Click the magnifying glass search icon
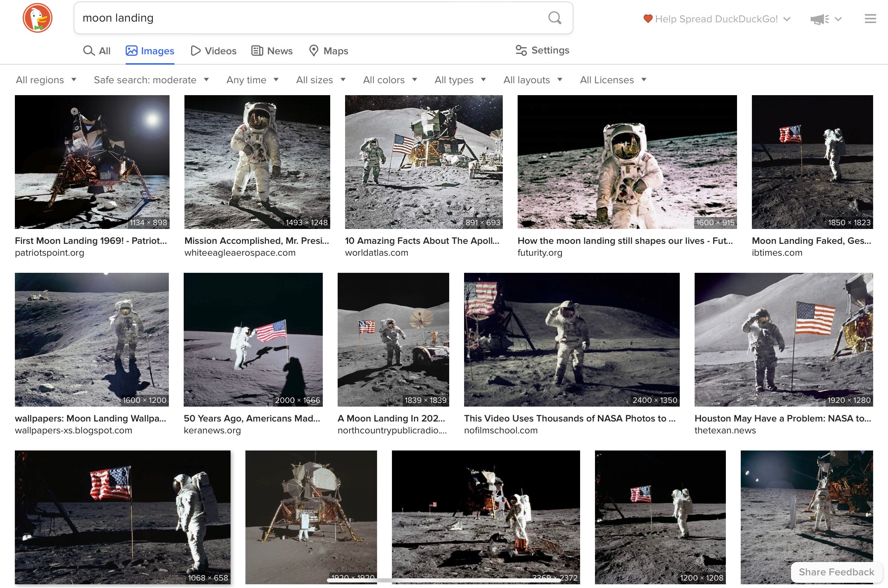This screenshot has width=888, height=588. (x=554, y=17)
